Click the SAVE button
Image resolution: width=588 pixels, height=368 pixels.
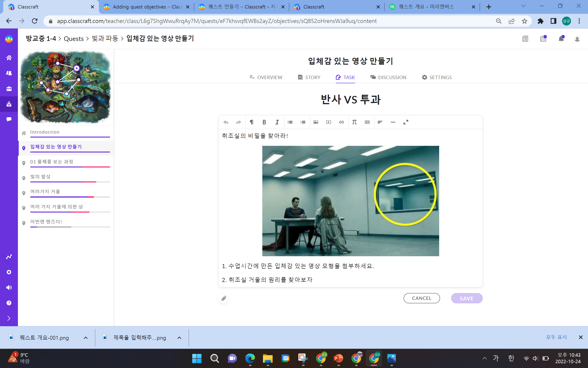(466, 298)
